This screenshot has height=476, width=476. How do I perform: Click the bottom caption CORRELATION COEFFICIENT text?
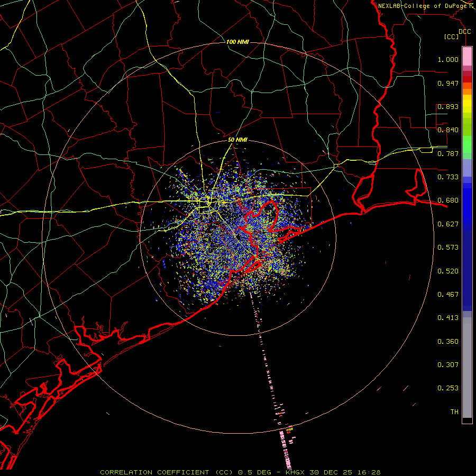coord(154,472)
